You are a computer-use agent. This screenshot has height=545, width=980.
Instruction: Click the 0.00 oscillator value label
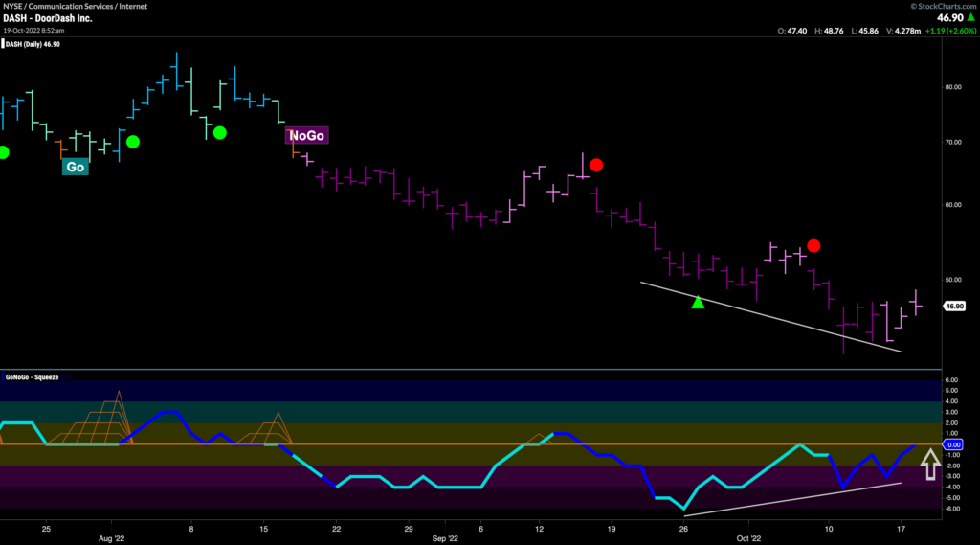pyautogui.click(x=952, y=445)
